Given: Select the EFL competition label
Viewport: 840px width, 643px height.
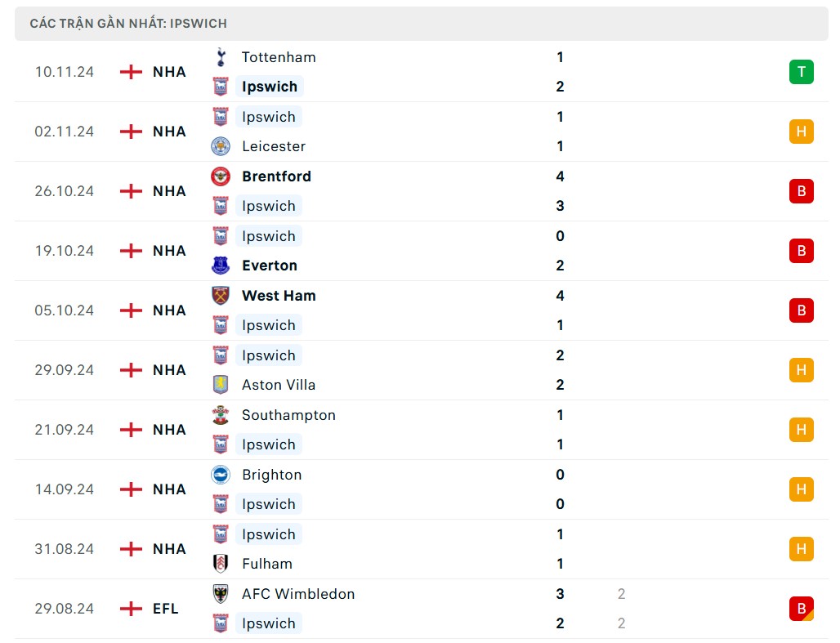Looking at the screenshot, I should (x=167, y=608).
